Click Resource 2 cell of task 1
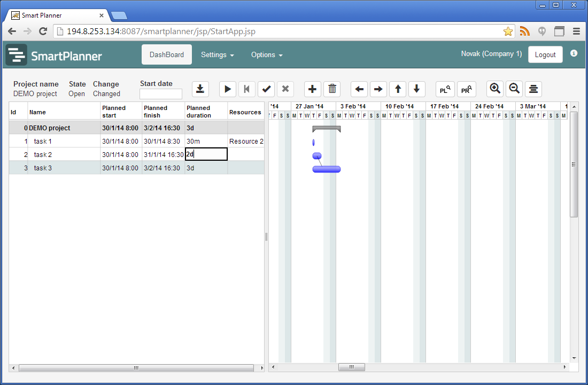588x385 pixels. (x=246, y=141)
